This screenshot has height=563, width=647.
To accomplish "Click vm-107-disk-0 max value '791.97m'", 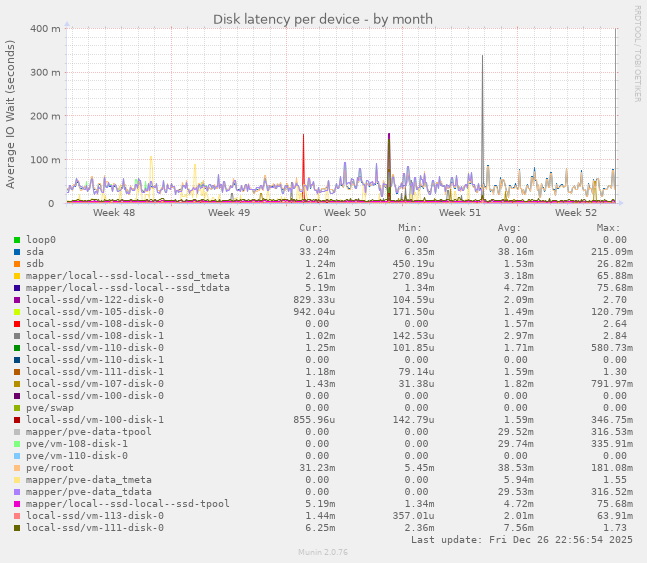I will point(612,383).
